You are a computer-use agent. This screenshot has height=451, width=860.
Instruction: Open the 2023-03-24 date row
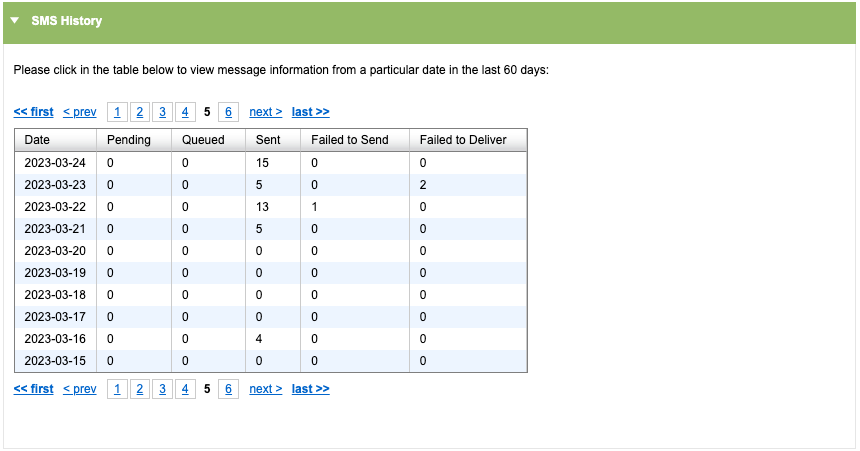(55, 162)
